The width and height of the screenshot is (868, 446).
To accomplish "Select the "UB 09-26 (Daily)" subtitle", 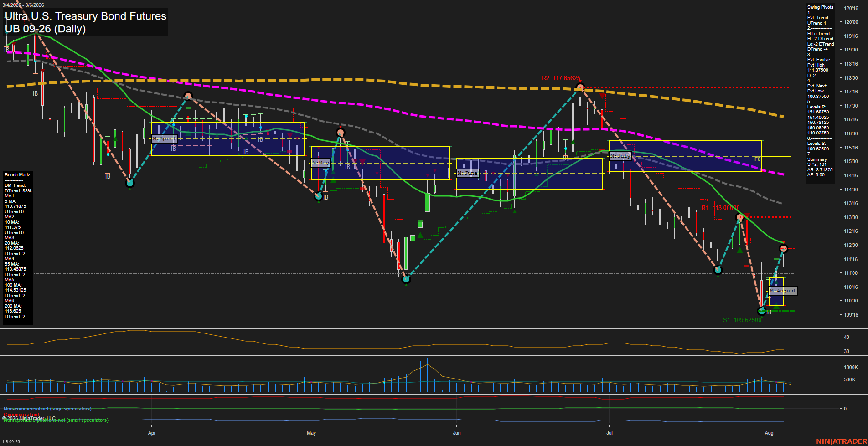I will (x=45, y=29).
